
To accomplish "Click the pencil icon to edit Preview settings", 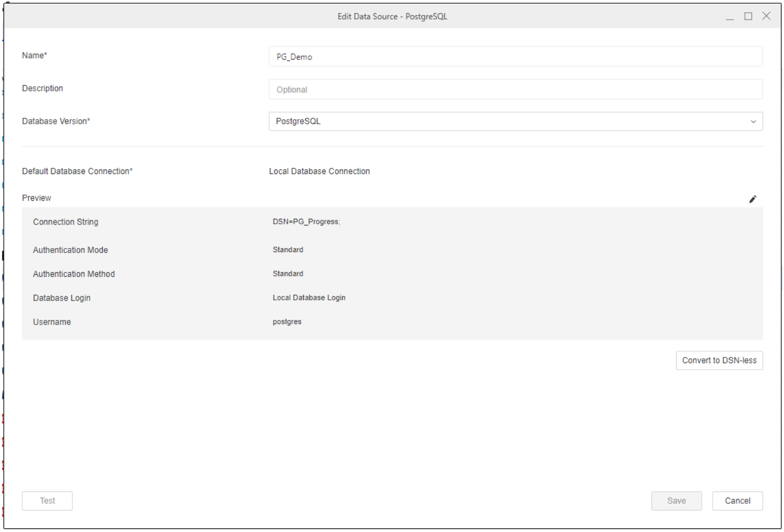I will pyautogui.click(x=754, y=198).
